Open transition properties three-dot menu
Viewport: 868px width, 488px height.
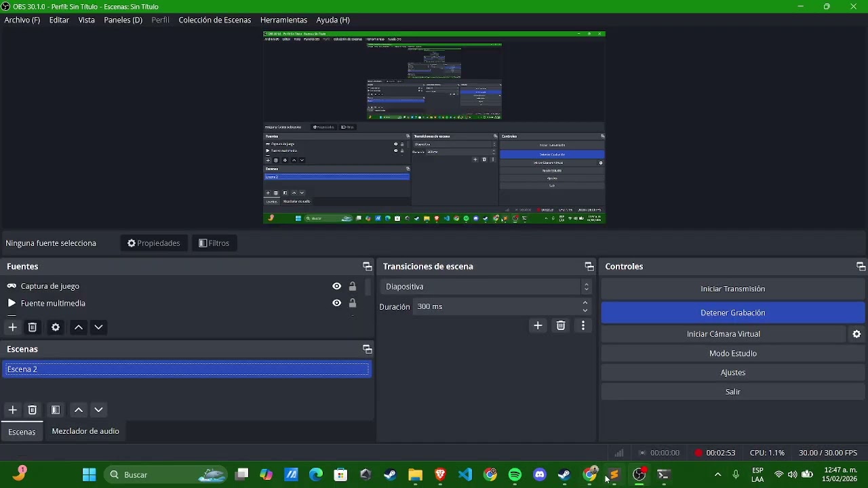click(x=583, y=326)
